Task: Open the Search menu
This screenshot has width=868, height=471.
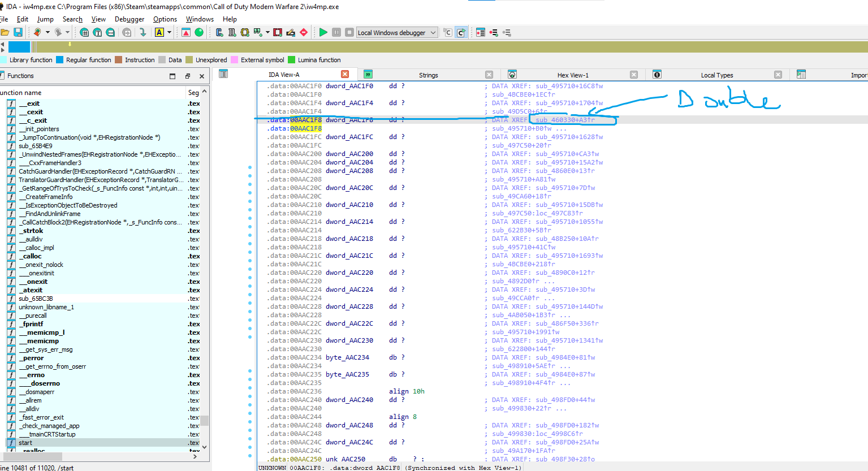Action: tap(72, 19)
